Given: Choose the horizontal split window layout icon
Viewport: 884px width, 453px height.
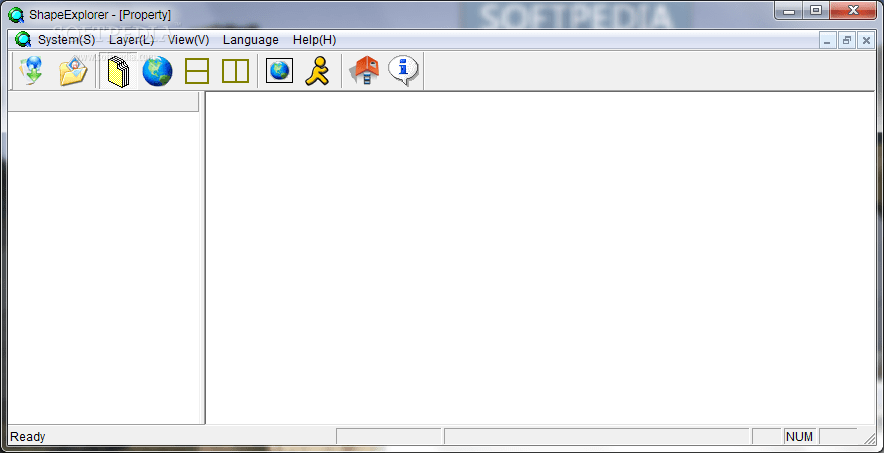Looking at the screenshot, I should point(197,71).
